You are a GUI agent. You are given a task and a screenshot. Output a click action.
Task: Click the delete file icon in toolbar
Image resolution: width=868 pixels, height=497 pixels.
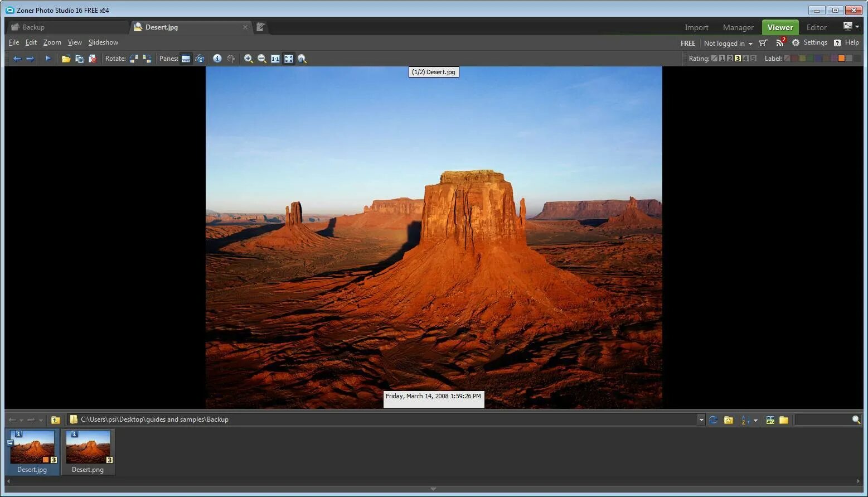(x=93, y=59)
